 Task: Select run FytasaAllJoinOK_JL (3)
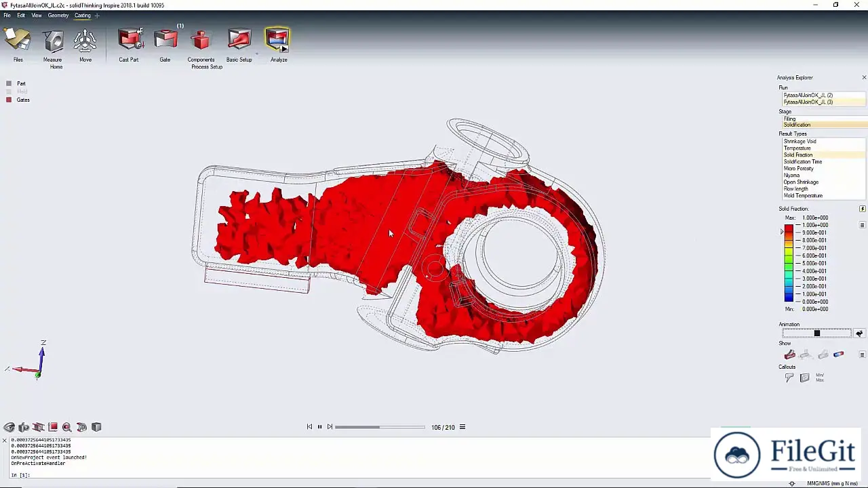tap(823, 102)
